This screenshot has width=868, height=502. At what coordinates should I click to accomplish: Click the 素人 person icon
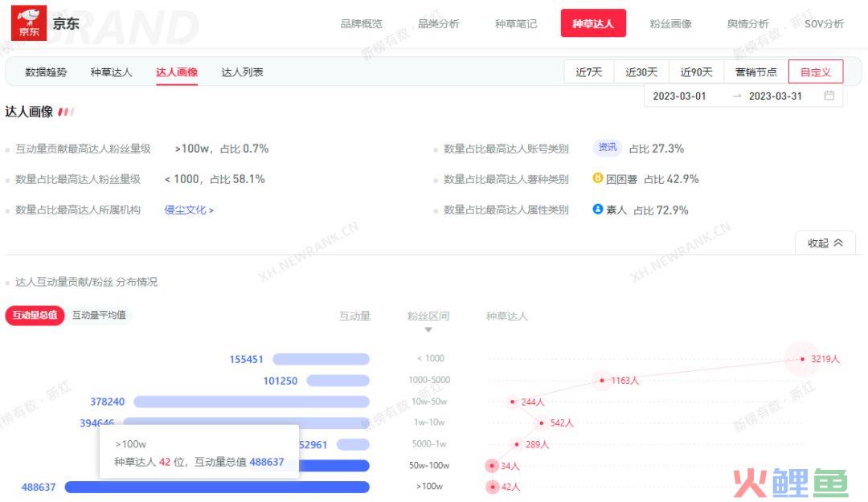point(597,209)
